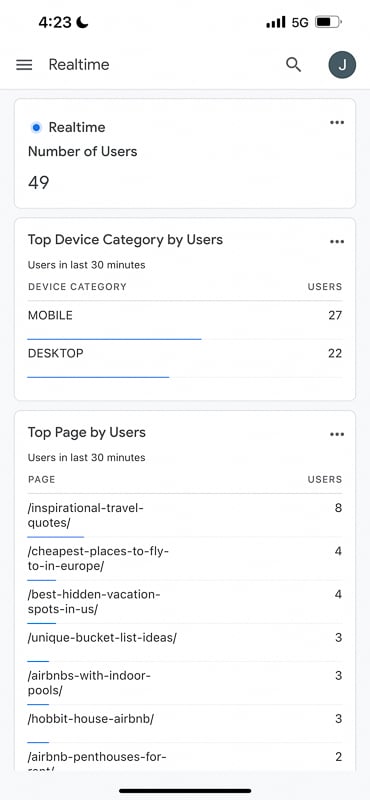Tap the search magnifier icon
This screenshot has height=800, width=370.
tap(293, 65)
